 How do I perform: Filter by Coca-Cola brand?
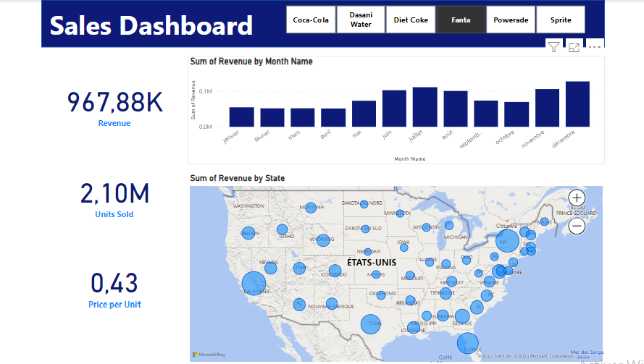tap(311, 20)
